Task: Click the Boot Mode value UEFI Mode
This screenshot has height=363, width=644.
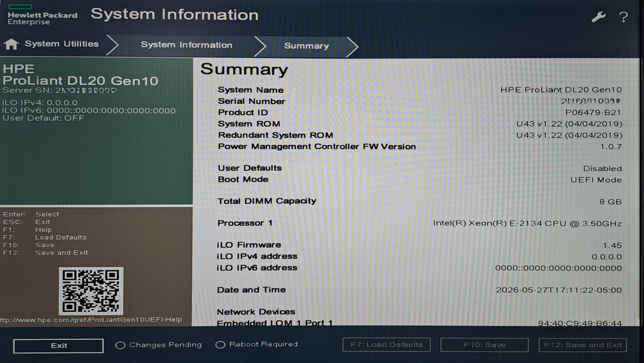Action: [x=596, y=180]
